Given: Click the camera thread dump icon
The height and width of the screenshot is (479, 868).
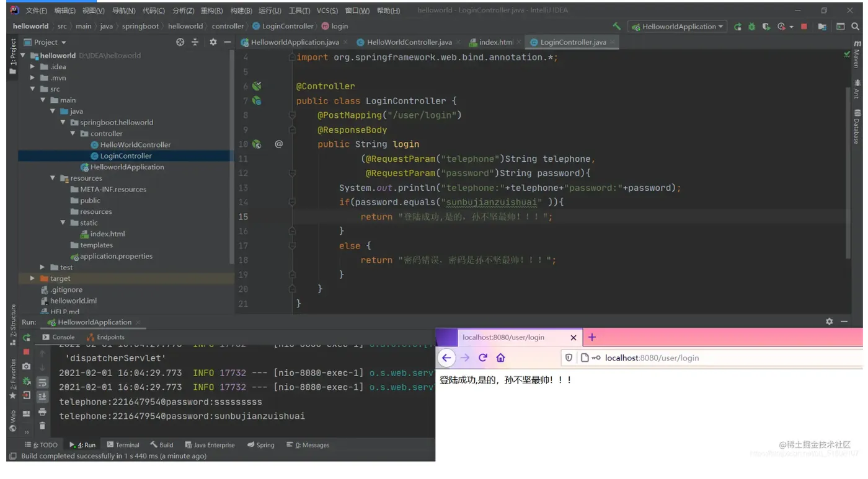Looking at the screenshot, I should 26,366.
